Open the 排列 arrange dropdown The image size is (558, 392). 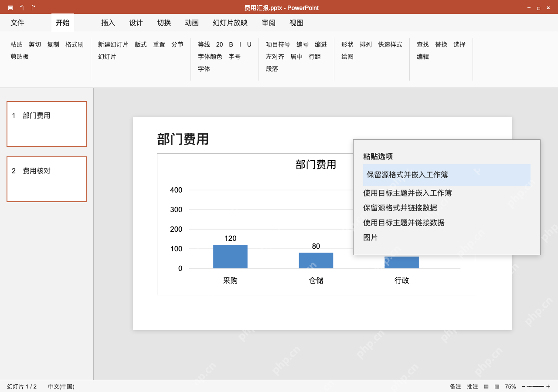(x=366, y=44)
